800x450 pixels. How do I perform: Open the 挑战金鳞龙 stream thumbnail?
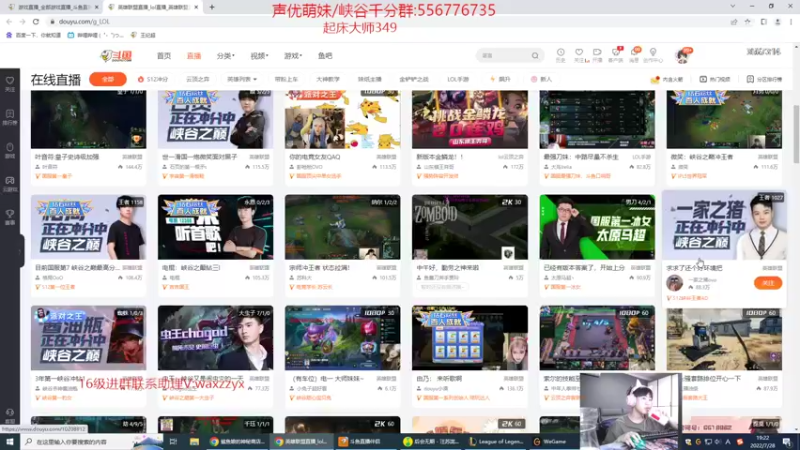[x=470, y=119]
